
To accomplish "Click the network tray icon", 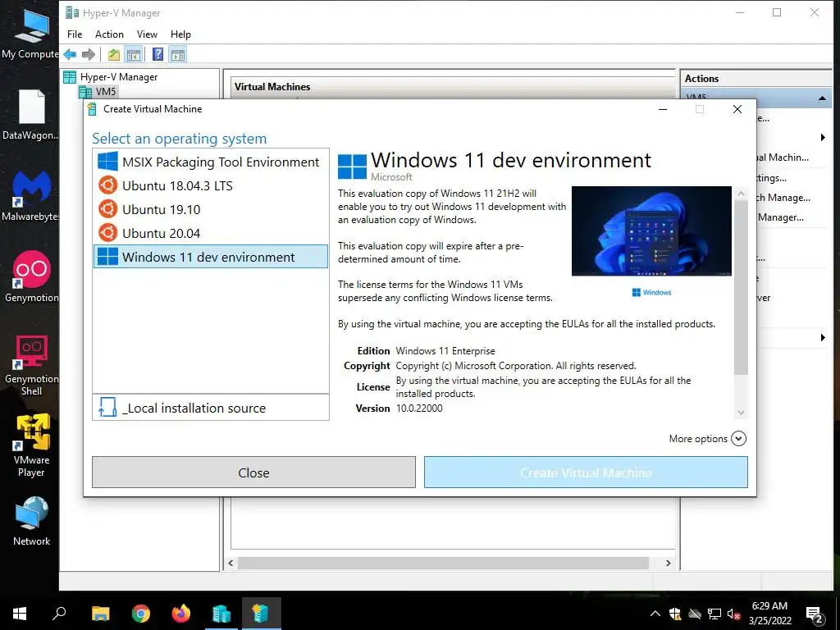I will click(714, 614).
